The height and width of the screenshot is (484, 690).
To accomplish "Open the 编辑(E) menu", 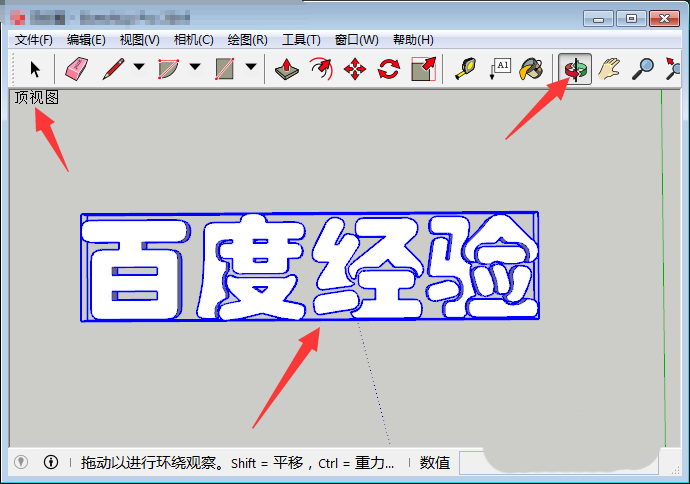I will tap(86, 40).
